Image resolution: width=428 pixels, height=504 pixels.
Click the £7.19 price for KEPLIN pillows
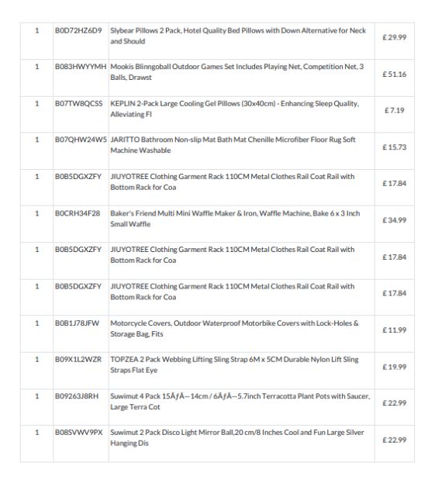pos(394,110)
